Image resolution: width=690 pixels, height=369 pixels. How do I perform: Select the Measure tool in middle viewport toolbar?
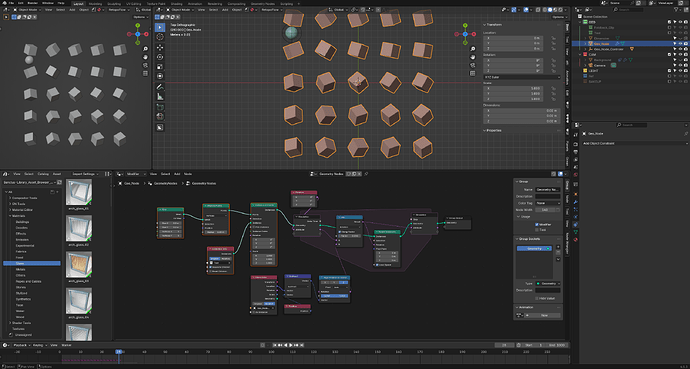coord(160,97)
